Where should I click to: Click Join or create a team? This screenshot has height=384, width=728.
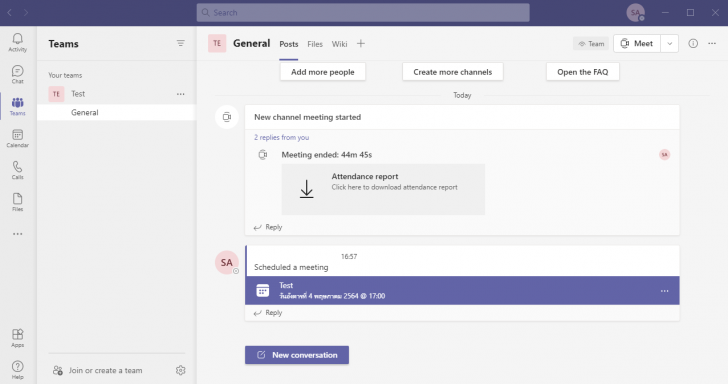click(x=98, y=371)
